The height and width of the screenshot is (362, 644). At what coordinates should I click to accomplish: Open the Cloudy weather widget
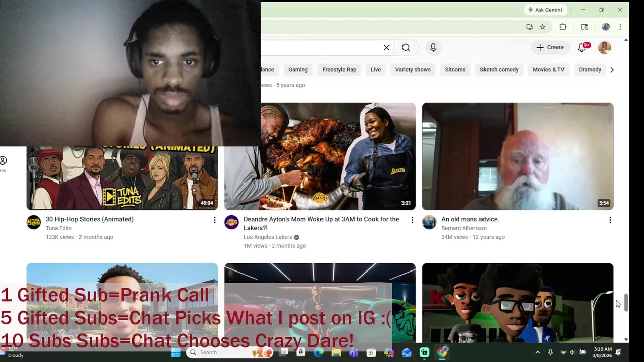(12, 352)
